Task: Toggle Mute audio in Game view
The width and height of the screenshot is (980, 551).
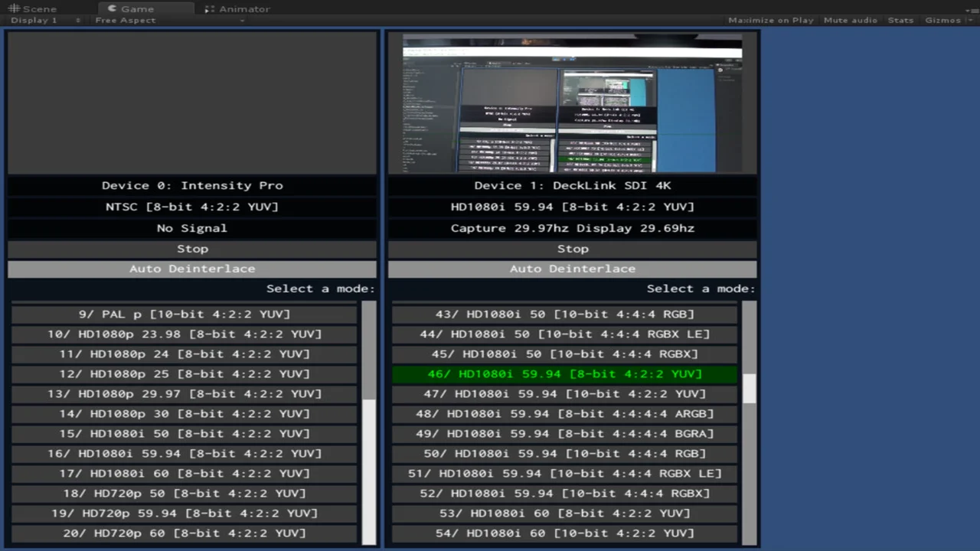Action: click(850, 21)
